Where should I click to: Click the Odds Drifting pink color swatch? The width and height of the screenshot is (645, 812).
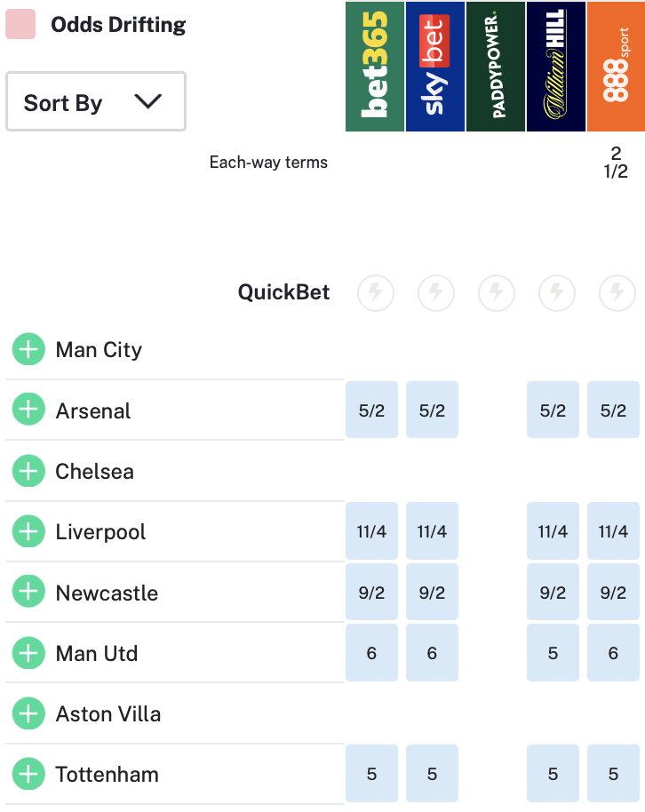pyautogui.click(x=20, y=24)
